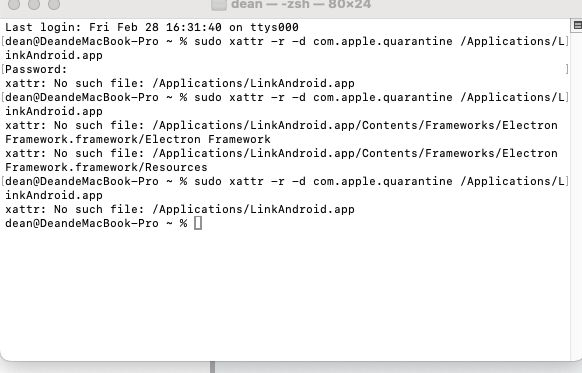The image size is (582, 373).
Task: Click the "Framework.framework/Electron Framework" output line
Action: coord(138,140)
